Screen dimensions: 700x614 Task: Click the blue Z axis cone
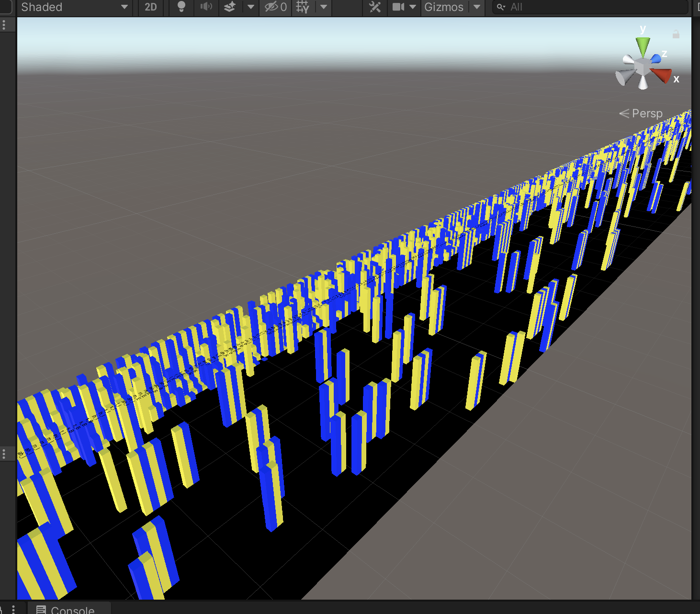656,58
